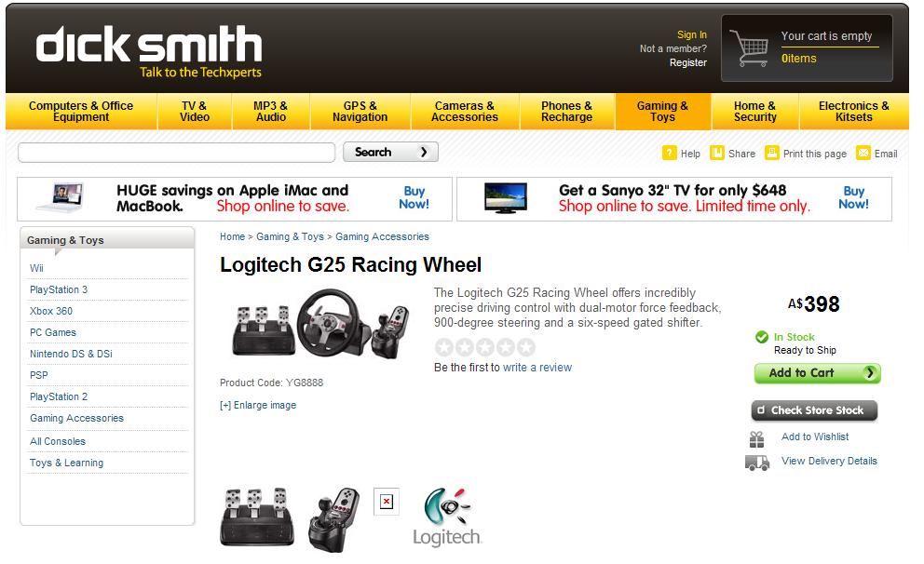Click the Help question mark icon
This screenshot has width=924, height=564.
(670, 153)
